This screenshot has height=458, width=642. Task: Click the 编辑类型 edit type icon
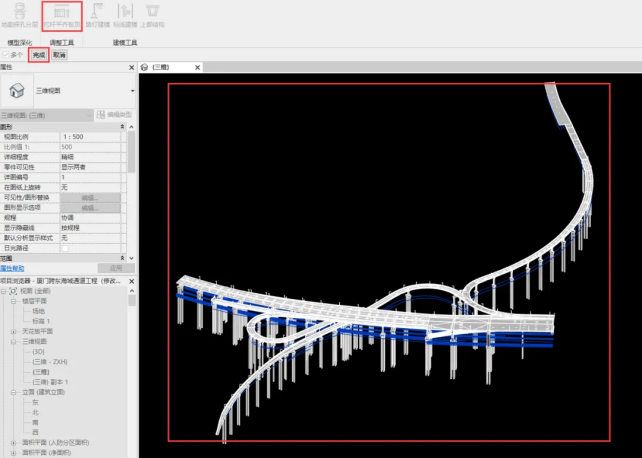click(112, 115)
